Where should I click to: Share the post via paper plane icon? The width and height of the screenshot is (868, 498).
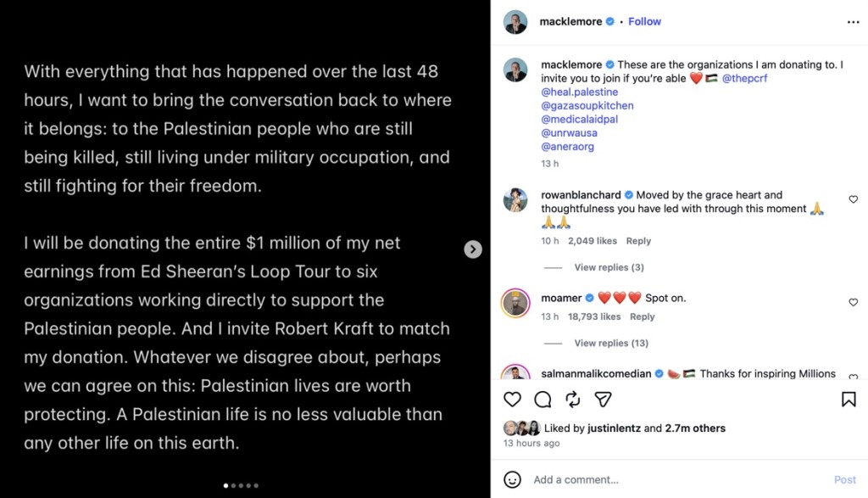coord(603,400)
